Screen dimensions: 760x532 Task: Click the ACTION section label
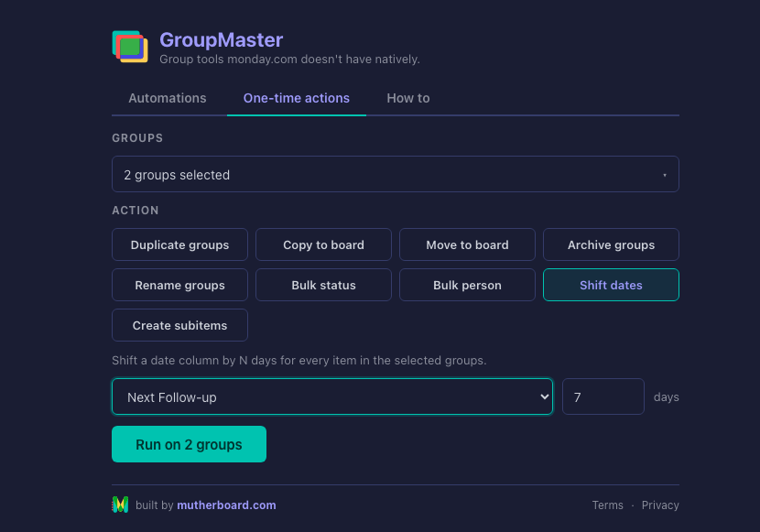[136, 211]
